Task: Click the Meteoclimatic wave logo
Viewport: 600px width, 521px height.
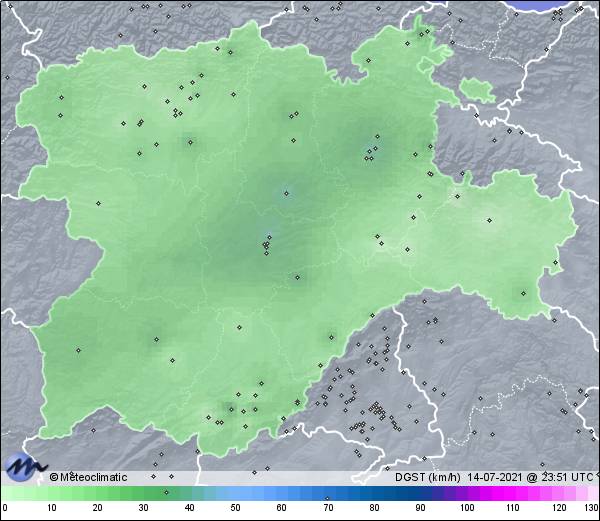Action: 26,467
